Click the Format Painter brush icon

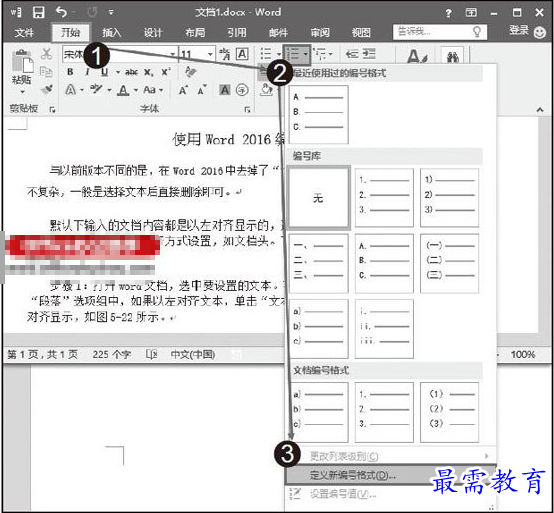[46, 89]
